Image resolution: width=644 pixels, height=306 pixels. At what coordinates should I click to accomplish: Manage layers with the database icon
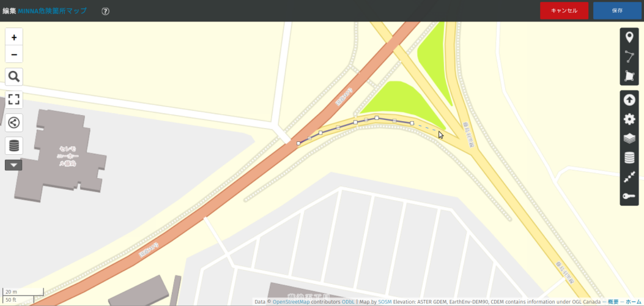click(629, 157)
